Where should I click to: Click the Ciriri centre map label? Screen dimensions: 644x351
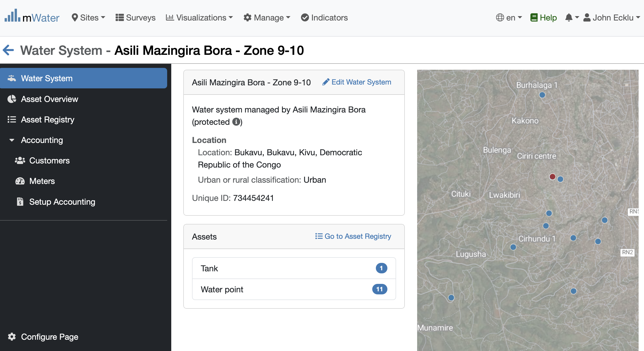click(x=537, y=156)
